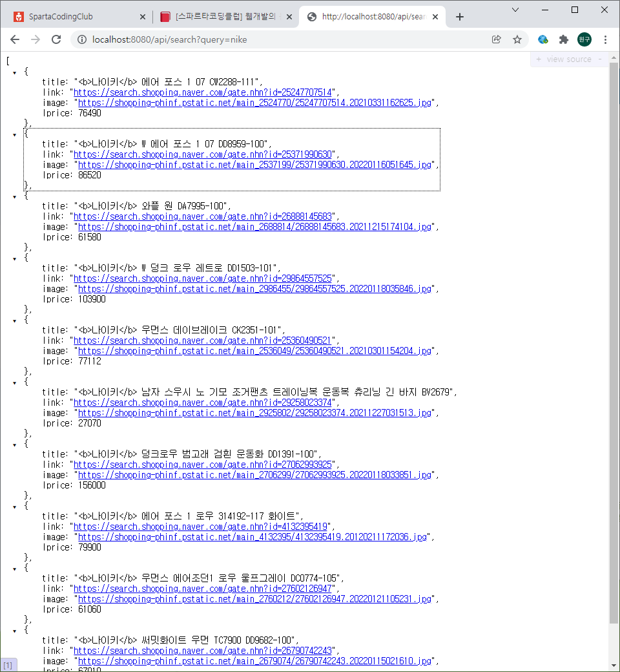Click the lprice value 103900
Image resolution: width=620 pixels, height=672 pixels.
(x=92, y=299)
